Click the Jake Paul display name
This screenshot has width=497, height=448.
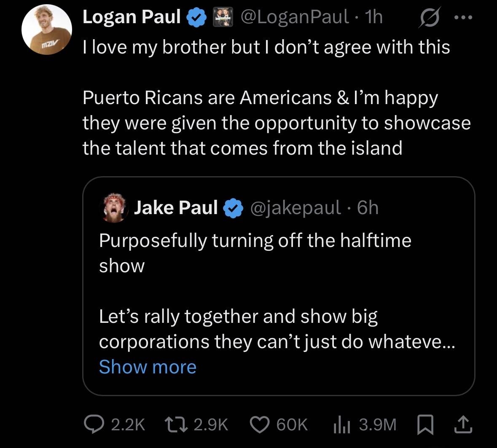(176, 208)
